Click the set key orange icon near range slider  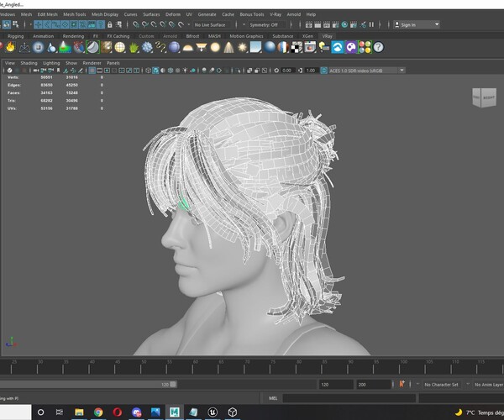click(x=402, y=384)
